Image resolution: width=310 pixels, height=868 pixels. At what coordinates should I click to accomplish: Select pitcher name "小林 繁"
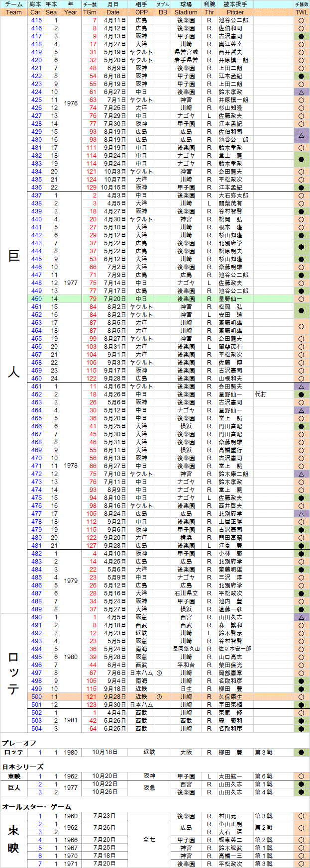[230, 554]
